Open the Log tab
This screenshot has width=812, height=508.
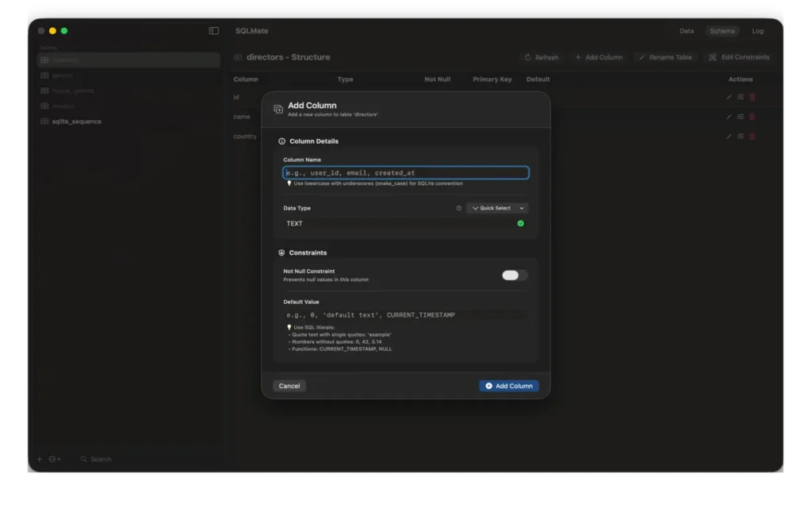(x=758, y=31)
